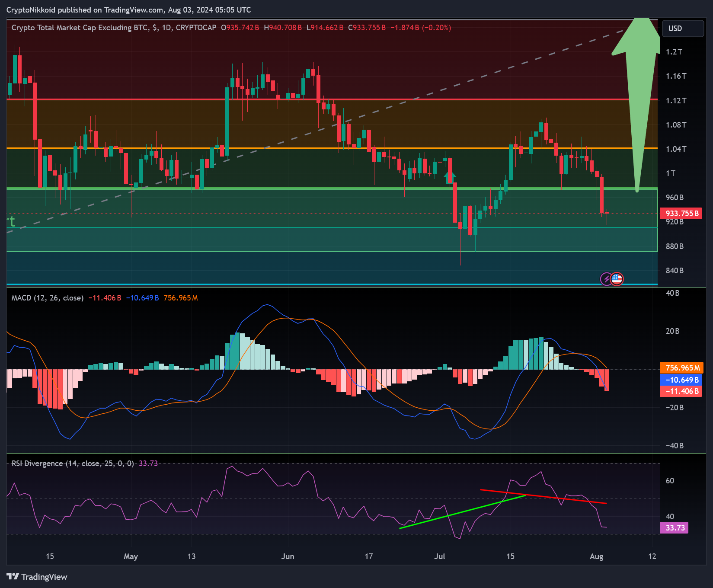713x588 pixels.
Task: Click the Jun date label on time axis
Action: pos(288,556)
